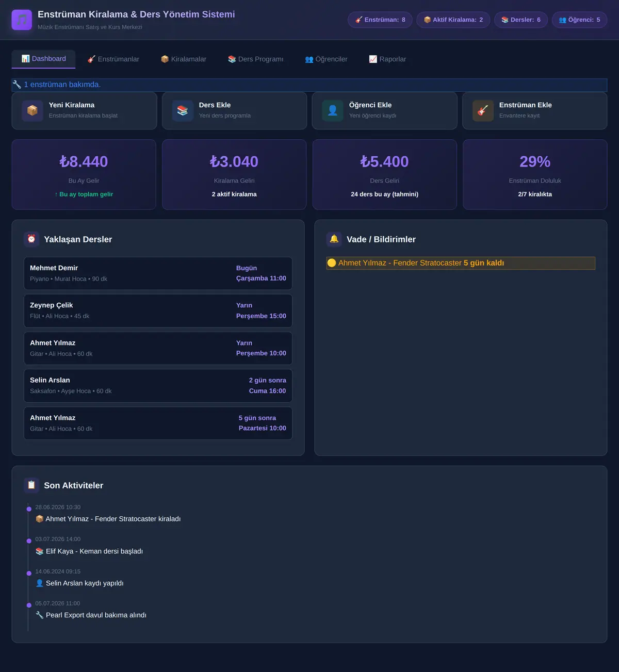Screen dimensions: 619x672
Task: Click the Öğrenci: 5 header badge
Action: point(580,20)
